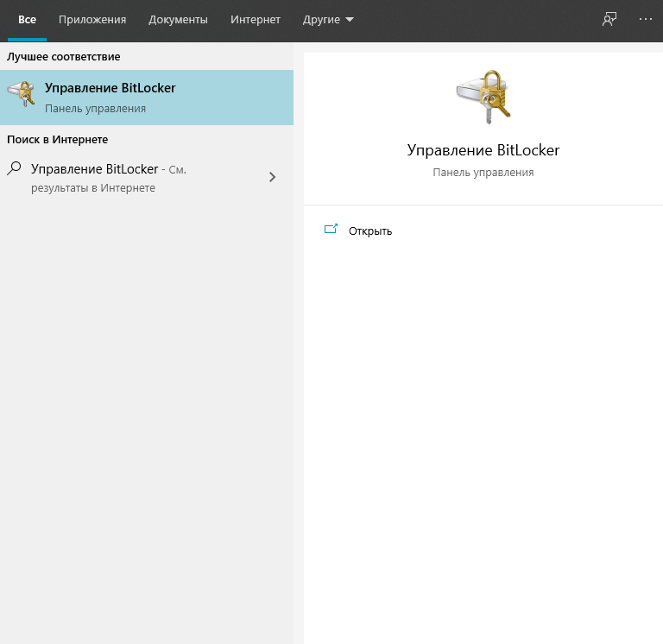Click the Открыть link in the preview pane

coord(370,230)
